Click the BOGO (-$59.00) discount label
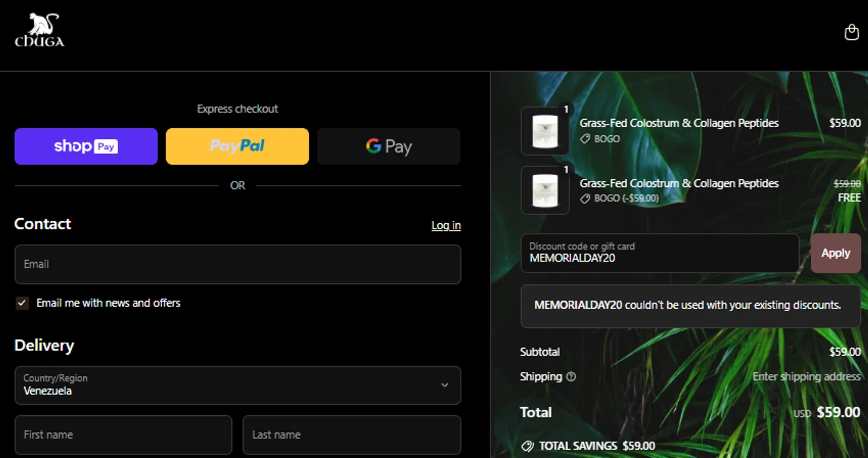 (627, 198)
